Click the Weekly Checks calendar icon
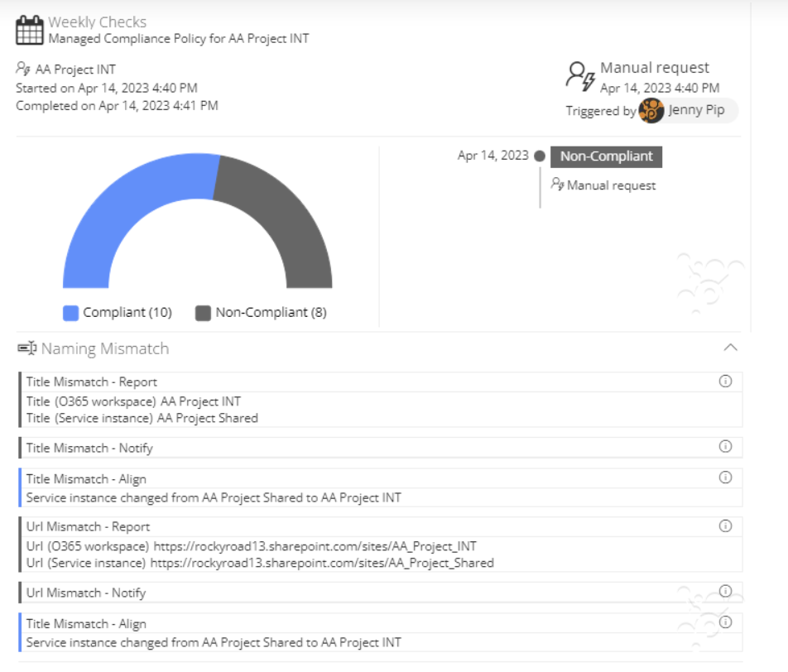 [x=30, y=30]
